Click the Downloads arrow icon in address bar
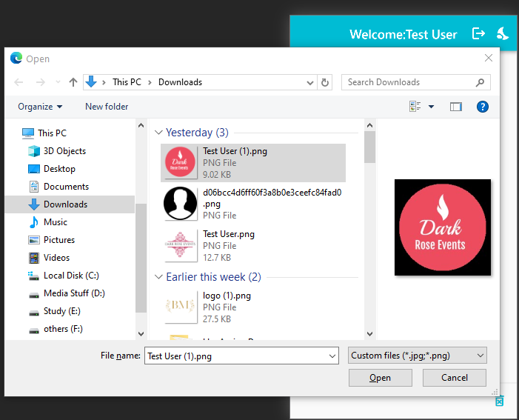The image size is (519, 420). pos(91,81)
